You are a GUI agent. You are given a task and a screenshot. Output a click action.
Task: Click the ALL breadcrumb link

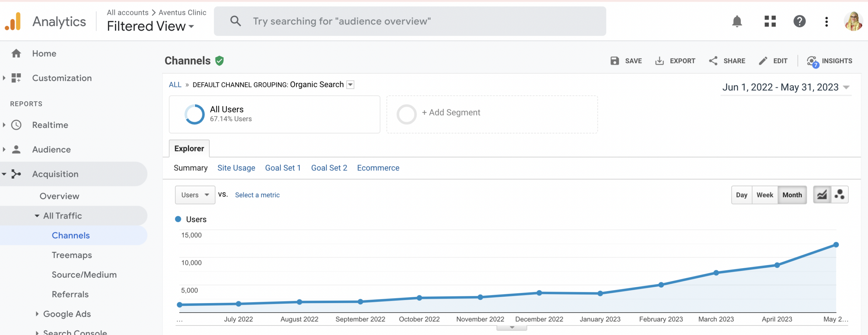(x=175, y=85)
